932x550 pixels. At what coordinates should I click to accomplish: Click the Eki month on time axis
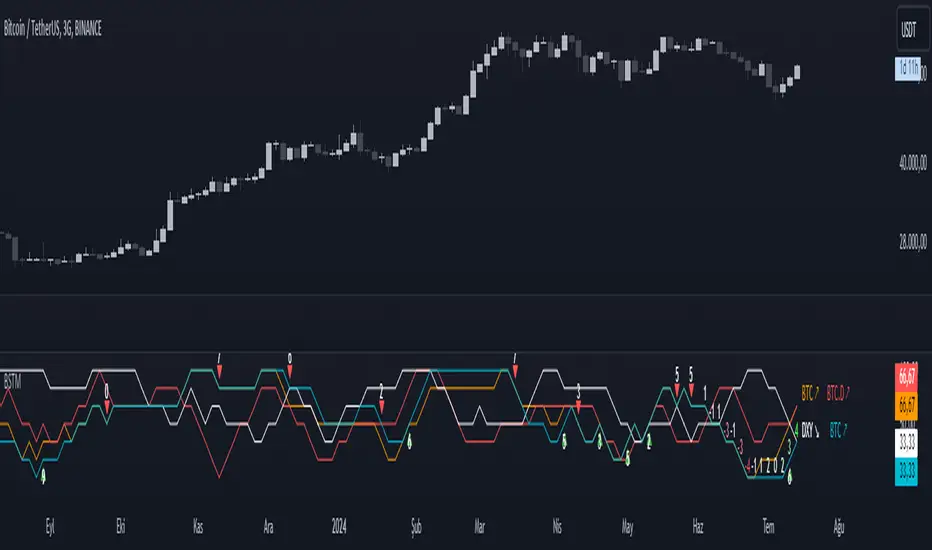coord(121,527)
